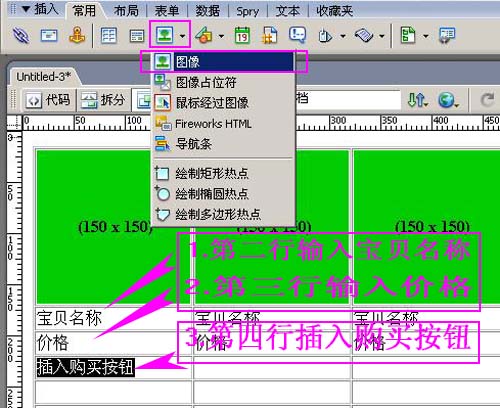
Task: Click the Comment speech bubble icon
Action: [x=297, y=35]
